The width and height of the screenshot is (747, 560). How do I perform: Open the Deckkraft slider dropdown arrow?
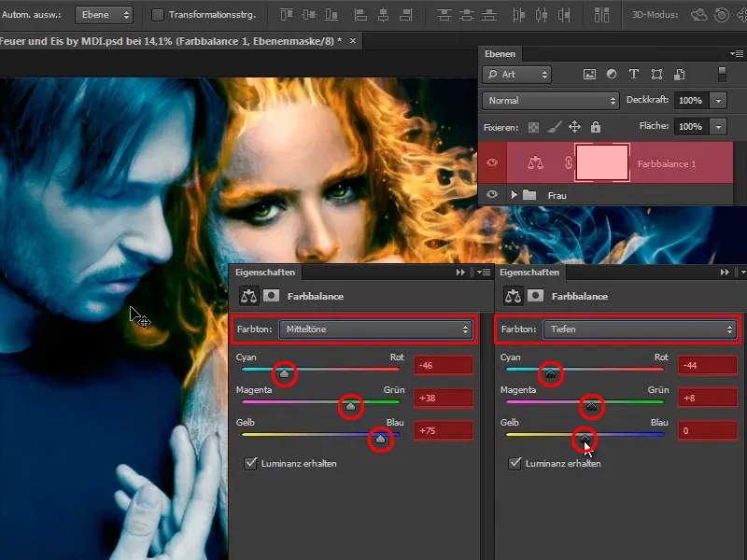pyautogui.click(x=718, y=101)
